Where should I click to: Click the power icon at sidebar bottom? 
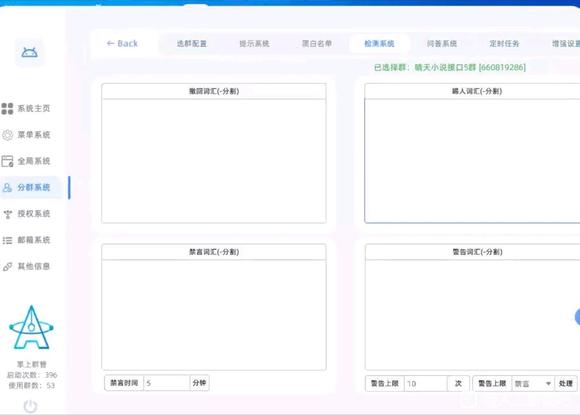(30, 406)
